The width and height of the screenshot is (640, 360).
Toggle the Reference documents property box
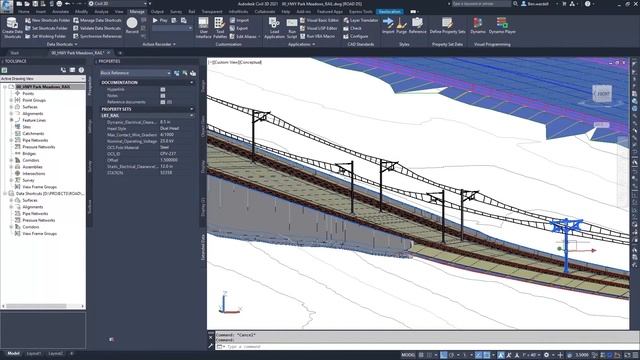click(163, 102)
